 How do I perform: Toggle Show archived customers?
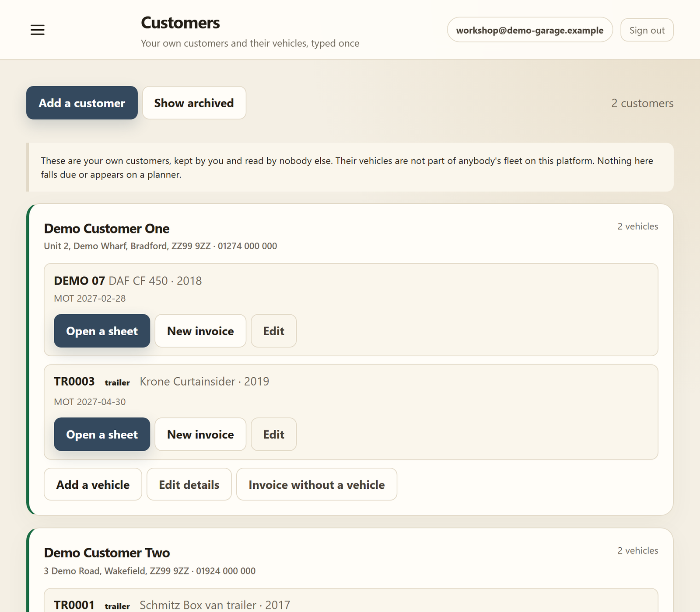point(194,103)
